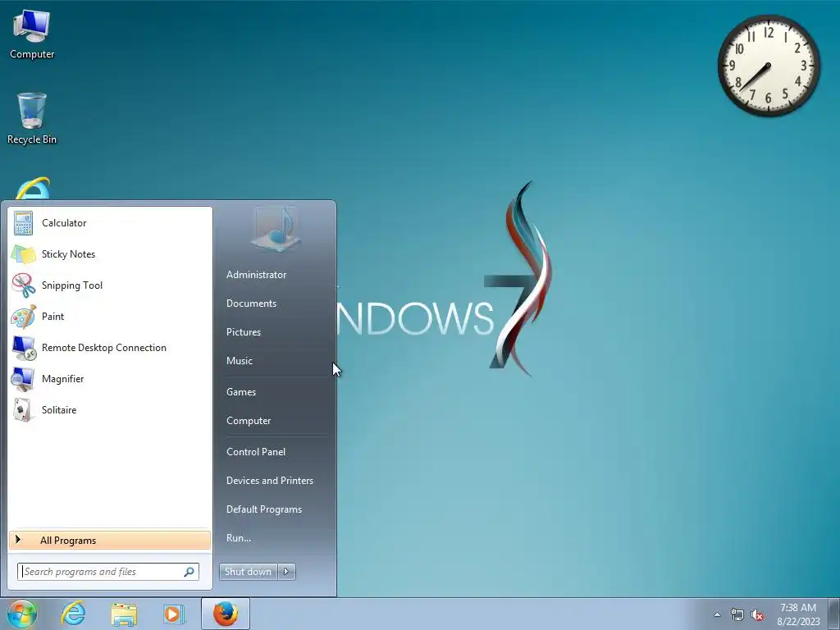Screen dimensions: 840x630
Task: Open the Run... dialog
Action: [x=239, y=538]
